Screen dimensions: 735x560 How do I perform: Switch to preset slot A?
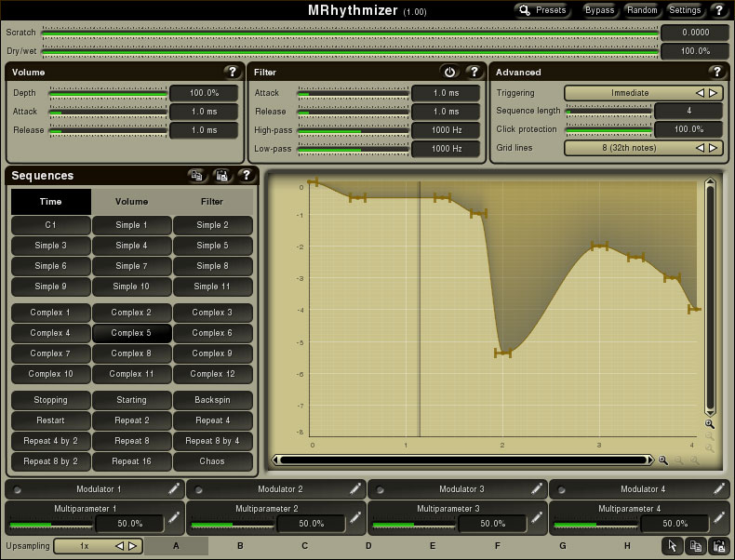176,546
